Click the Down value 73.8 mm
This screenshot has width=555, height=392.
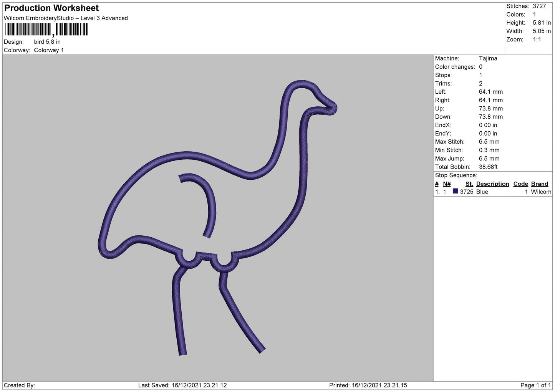click(x=491, y=117)
